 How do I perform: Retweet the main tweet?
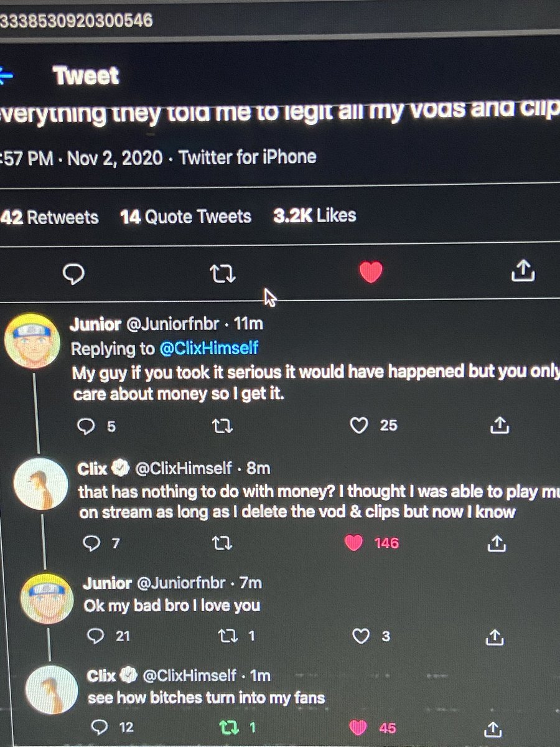pos(223,273)
